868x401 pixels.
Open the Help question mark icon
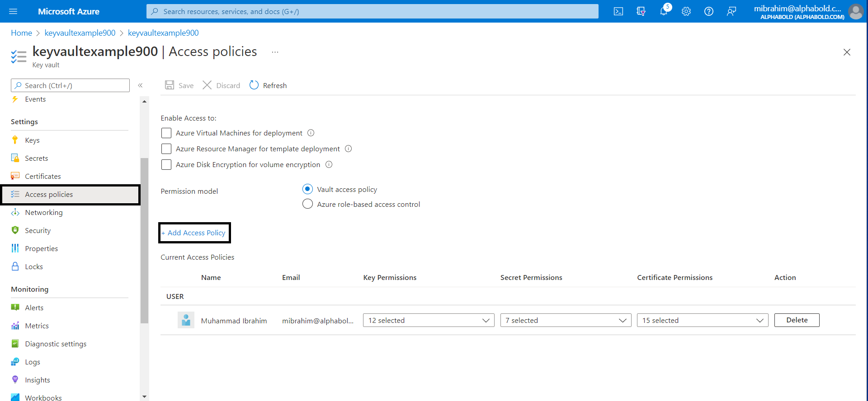pos(709,11)
